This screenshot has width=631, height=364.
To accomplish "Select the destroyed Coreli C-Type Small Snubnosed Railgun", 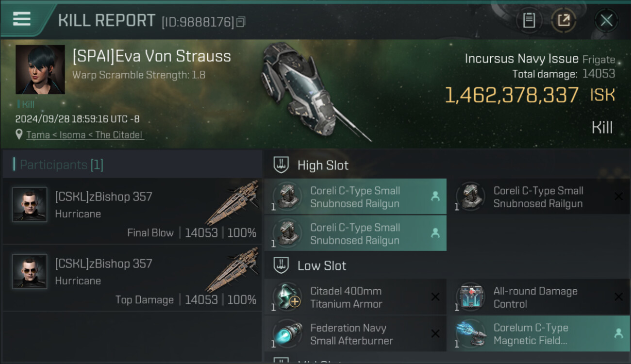I will click(x=538, y=197).
